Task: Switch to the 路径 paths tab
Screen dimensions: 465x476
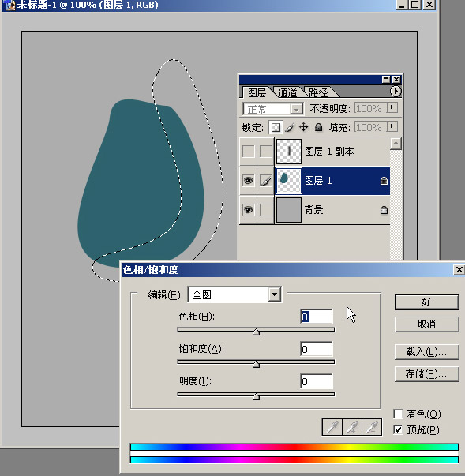Action: (x=318, y=92)
